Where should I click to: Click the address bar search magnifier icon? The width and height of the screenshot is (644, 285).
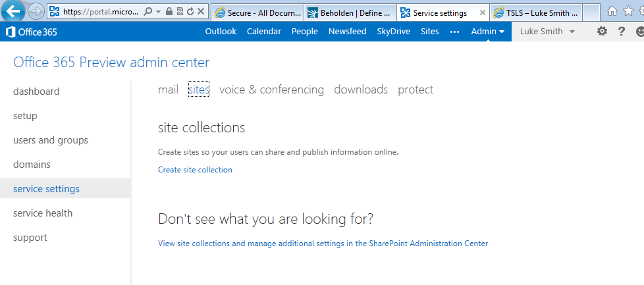[148, 12]
